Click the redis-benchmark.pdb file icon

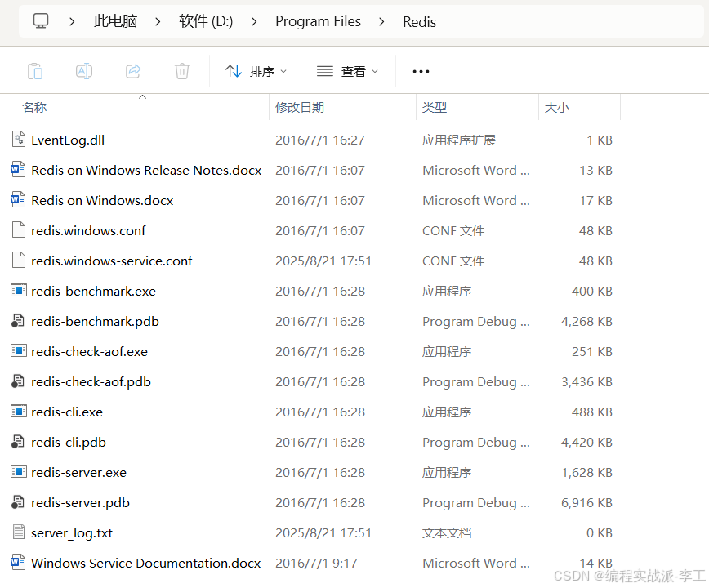[18, 321]
